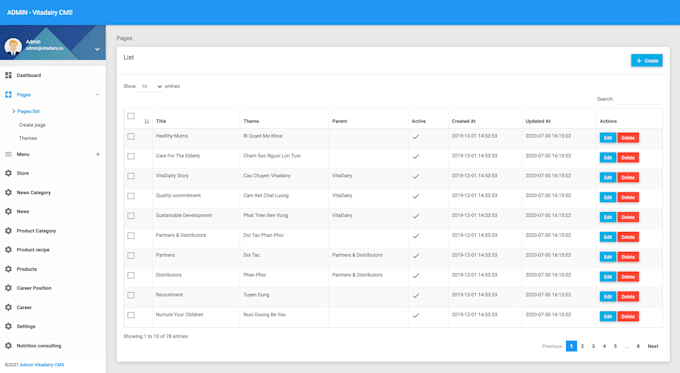This screenshot has height=373, width=680.
Task: Go to pagination page 3
Action: (x=593, y=346)
